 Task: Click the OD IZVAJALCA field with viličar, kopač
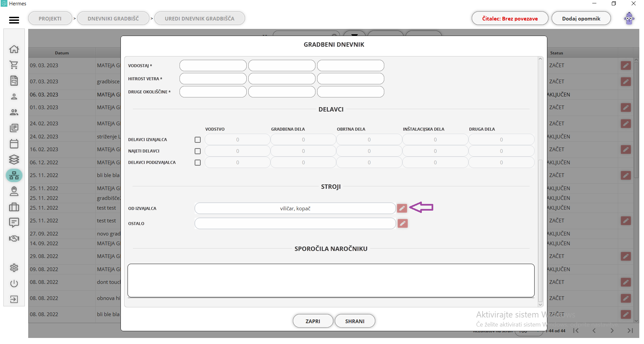click(295, 208)
